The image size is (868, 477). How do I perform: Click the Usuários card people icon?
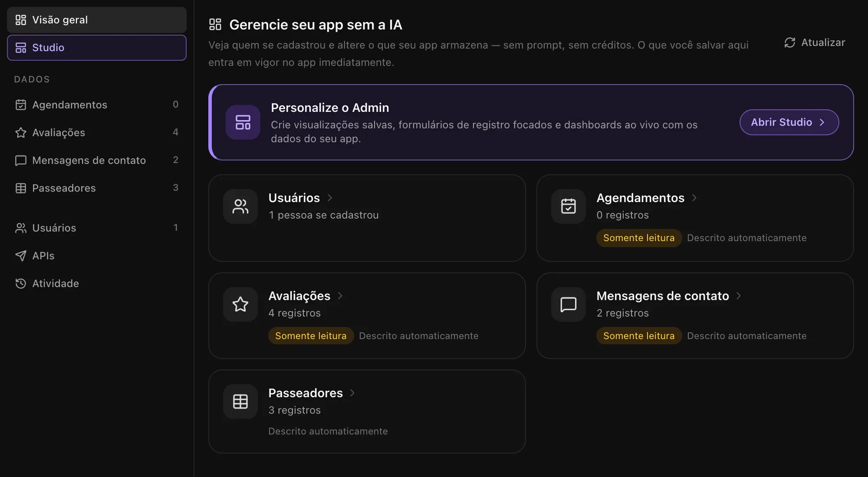pyautogui.click(x=240, y=206)
